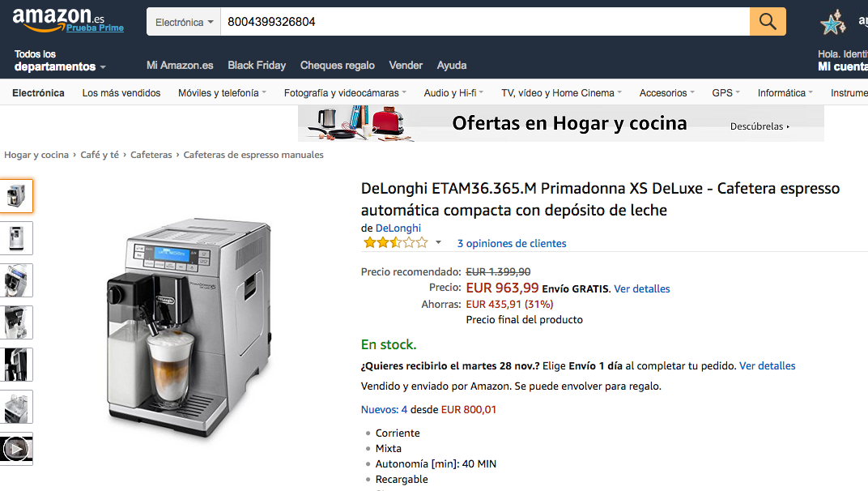Open the Electrónica search category dropdown
The width and height of the screenshot is (868, 491).
(184, 22)
